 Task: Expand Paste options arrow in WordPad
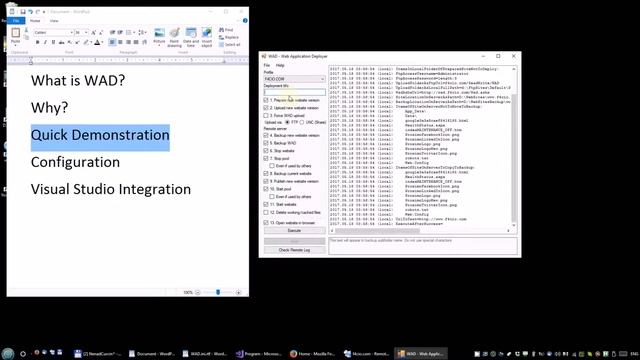tap(16, 44)
